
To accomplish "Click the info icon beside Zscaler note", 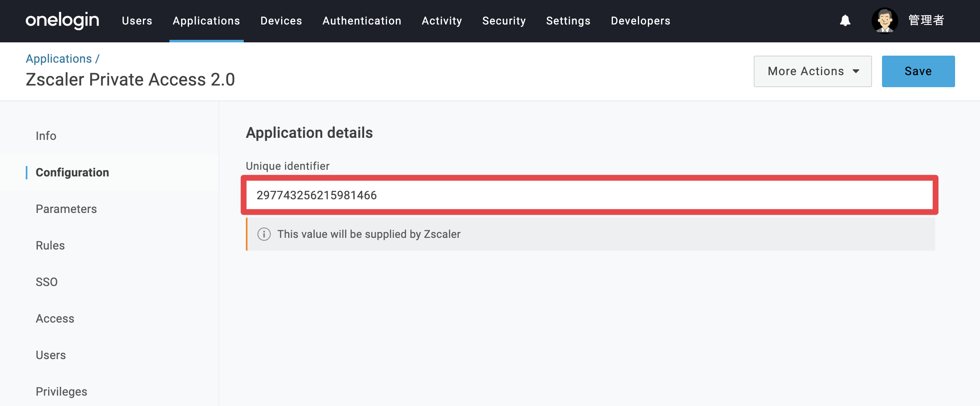I will 264,234.
